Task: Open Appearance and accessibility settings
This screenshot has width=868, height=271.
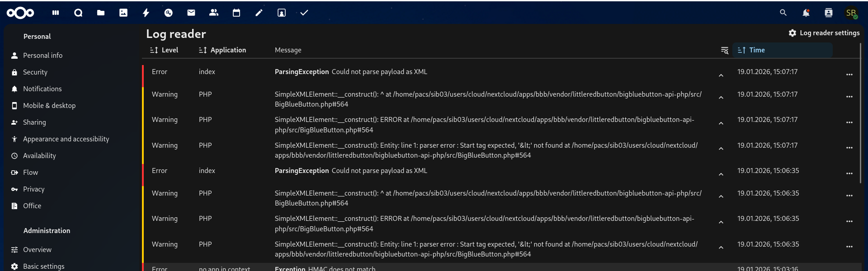Action: coord(66,139)
